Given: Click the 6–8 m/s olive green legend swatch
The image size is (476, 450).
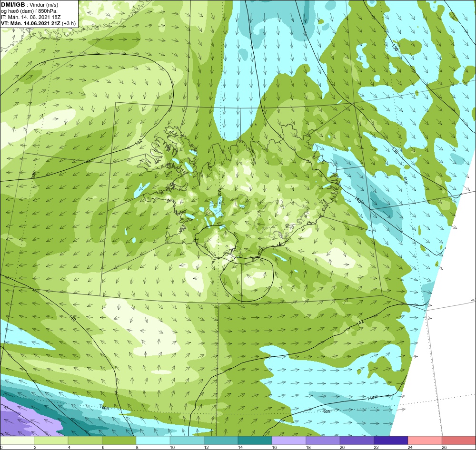Looking at the screenshot, I should tap(119, 440).
